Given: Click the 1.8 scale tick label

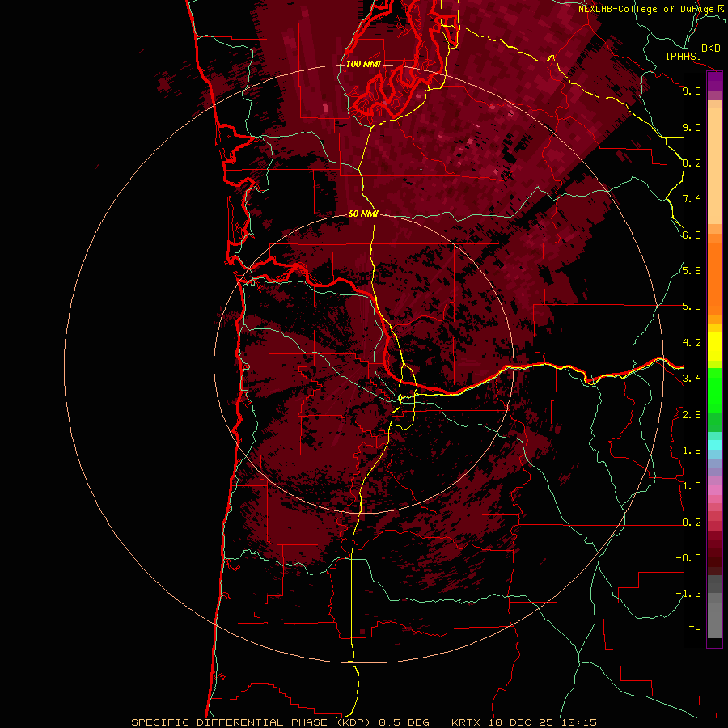Looking at the screenshot, I should click(692, 451).
